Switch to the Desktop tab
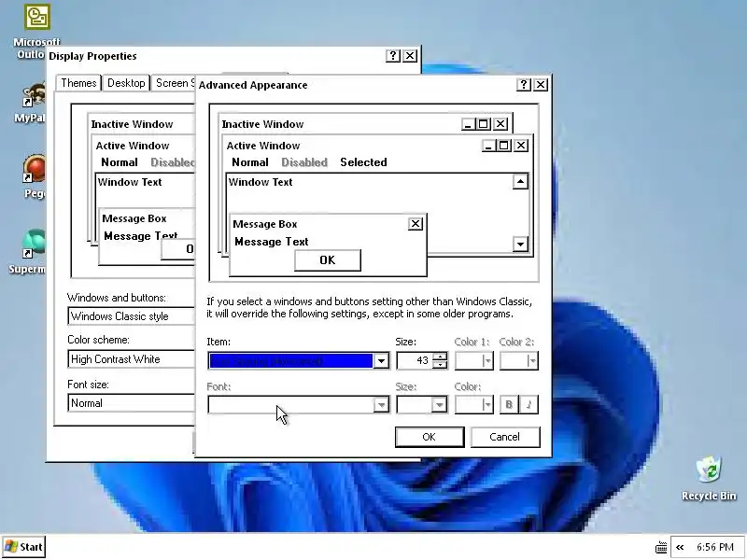The height and width of the screenshot is (560, 747). 126,83
